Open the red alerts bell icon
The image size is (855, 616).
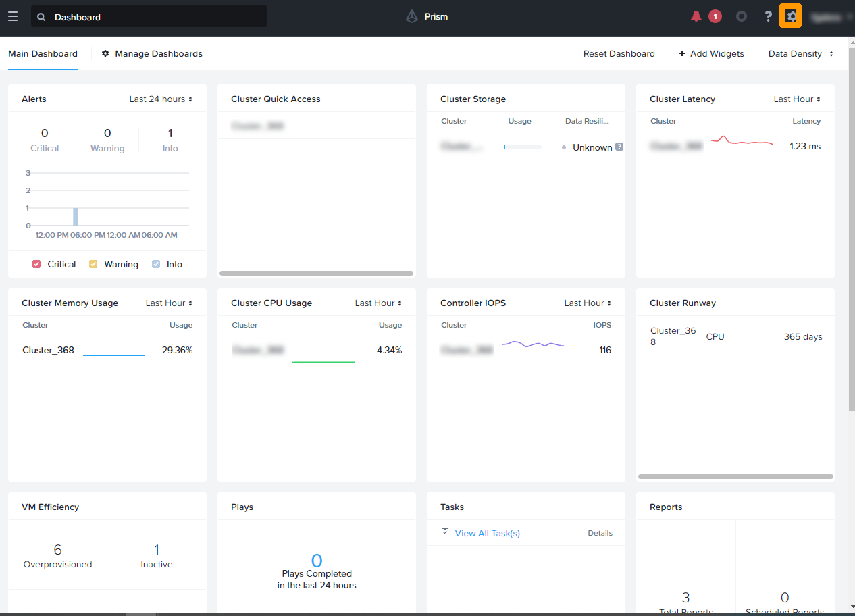[x=696, y=16]
